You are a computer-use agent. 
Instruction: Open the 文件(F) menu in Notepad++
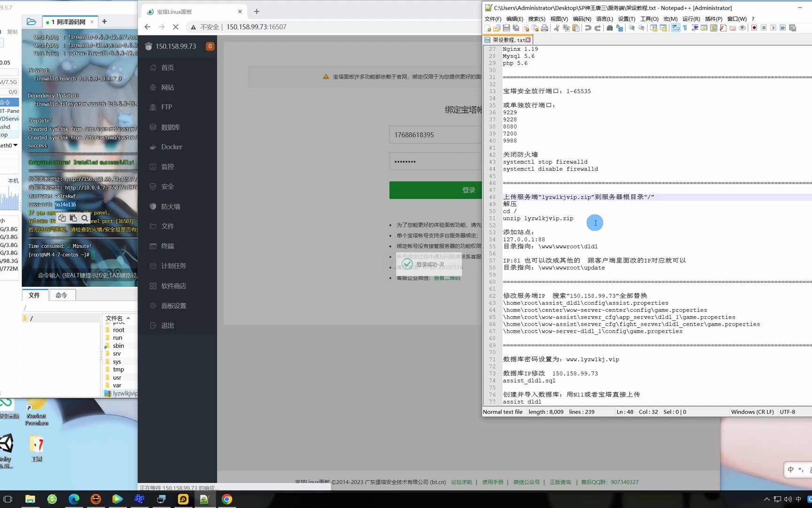click(x=492, y=19)
